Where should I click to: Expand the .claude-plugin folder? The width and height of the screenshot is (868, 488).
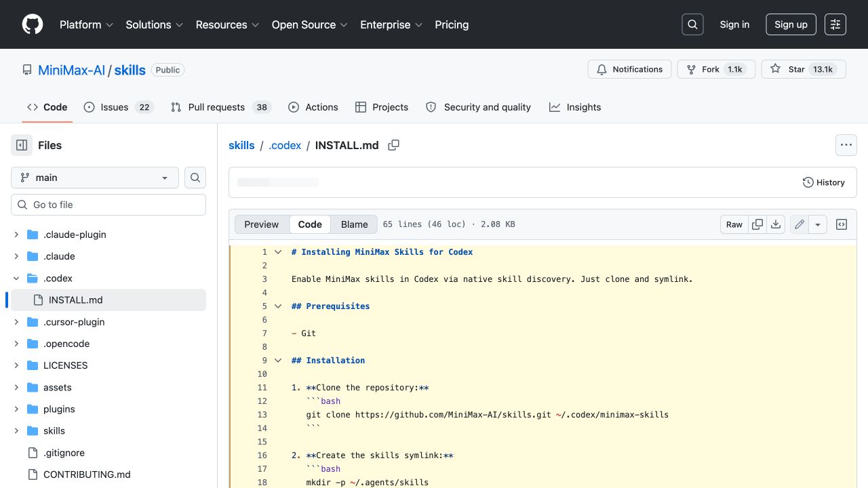tap(16, 235)
